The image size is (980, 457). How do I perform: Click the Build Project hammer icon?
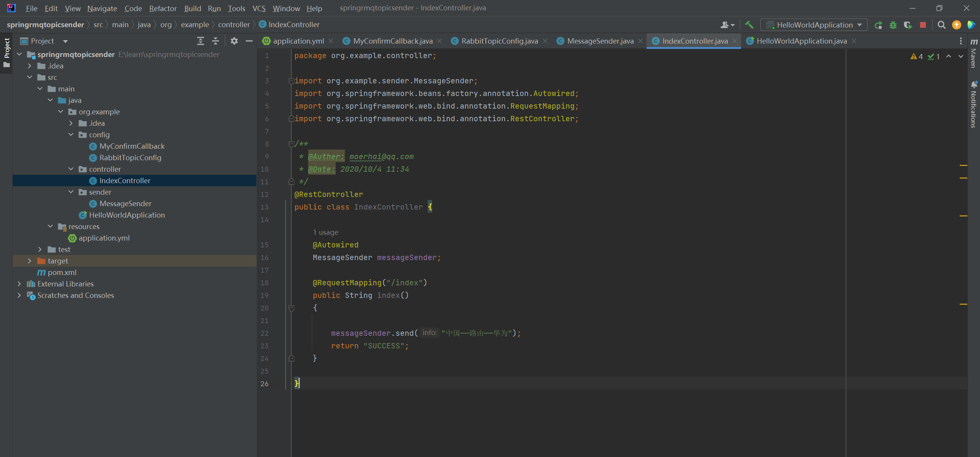749,25
